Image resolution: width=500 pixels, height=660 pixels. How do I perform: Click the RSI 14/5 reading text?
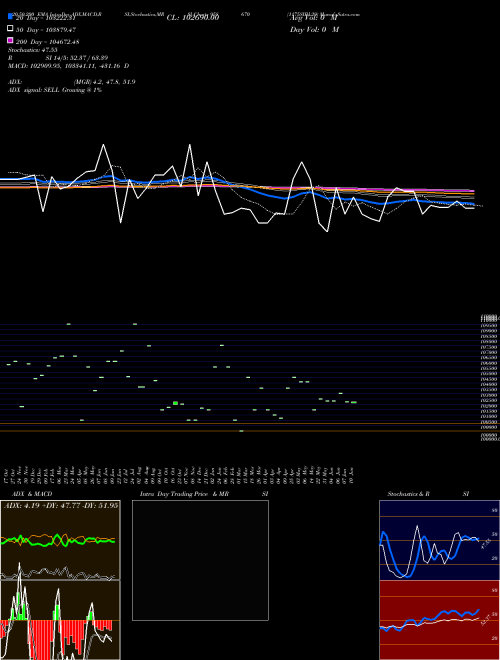[x=58, y=58]
